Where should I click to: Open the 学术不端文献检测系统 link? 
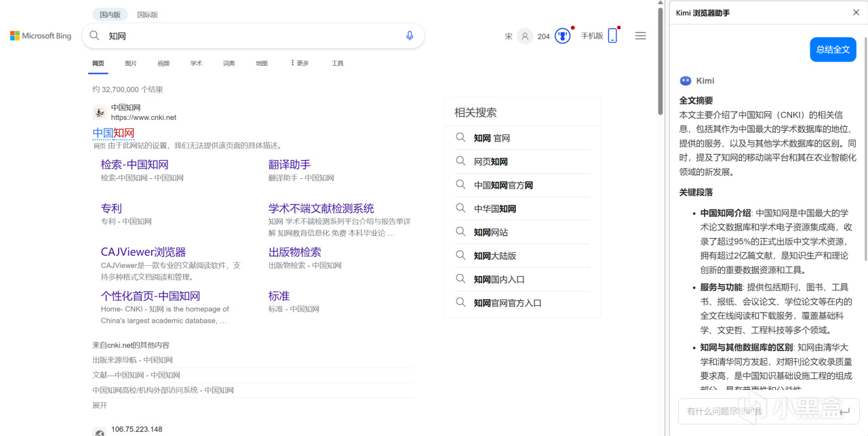coord(321,208)
